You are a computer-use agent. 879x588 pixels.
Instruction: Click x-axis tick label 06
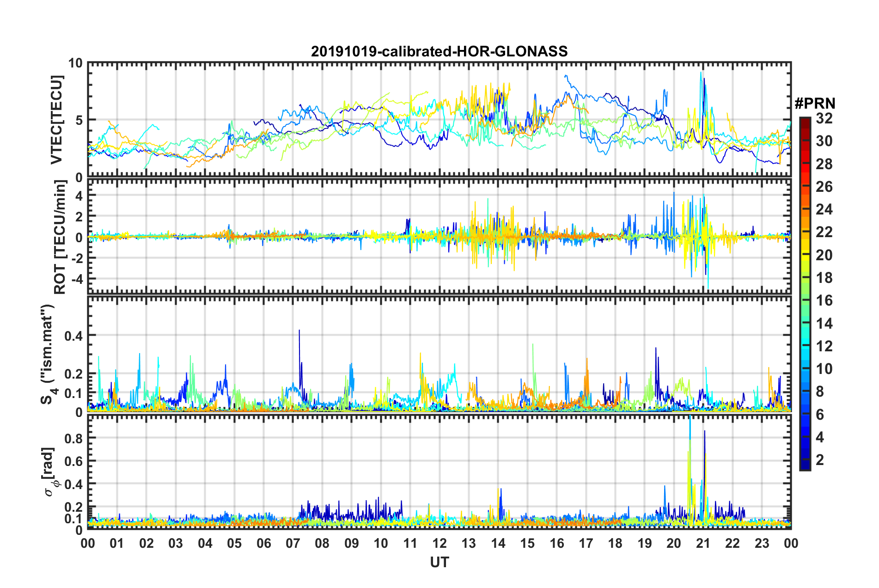point(263,543)
